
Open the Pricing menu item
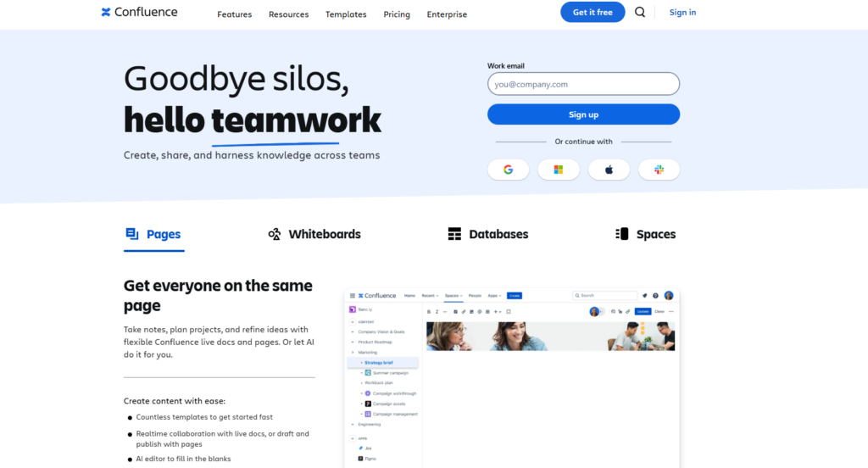[397, 14]
